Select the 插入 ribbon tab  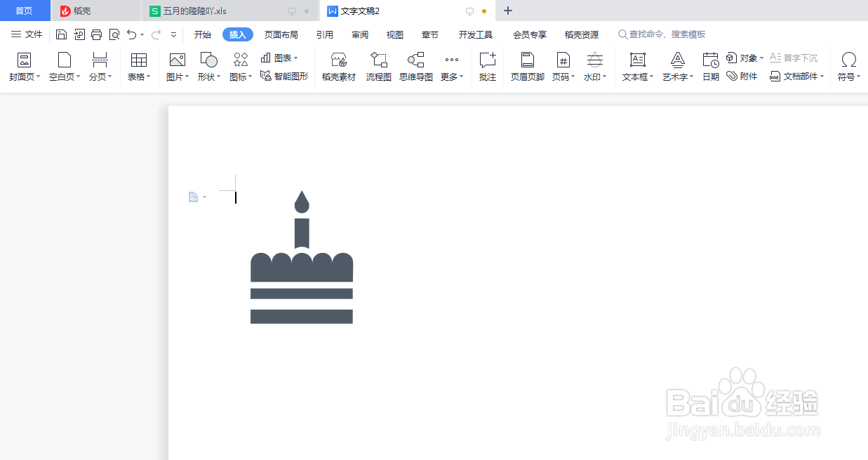(x=238, y=34)
